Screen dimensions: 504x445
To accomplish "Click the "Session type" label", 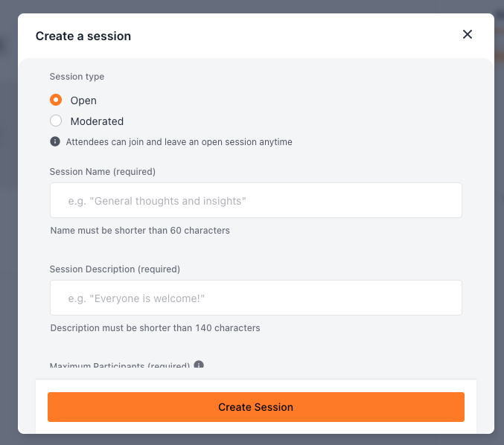I will tap(77, 77).
